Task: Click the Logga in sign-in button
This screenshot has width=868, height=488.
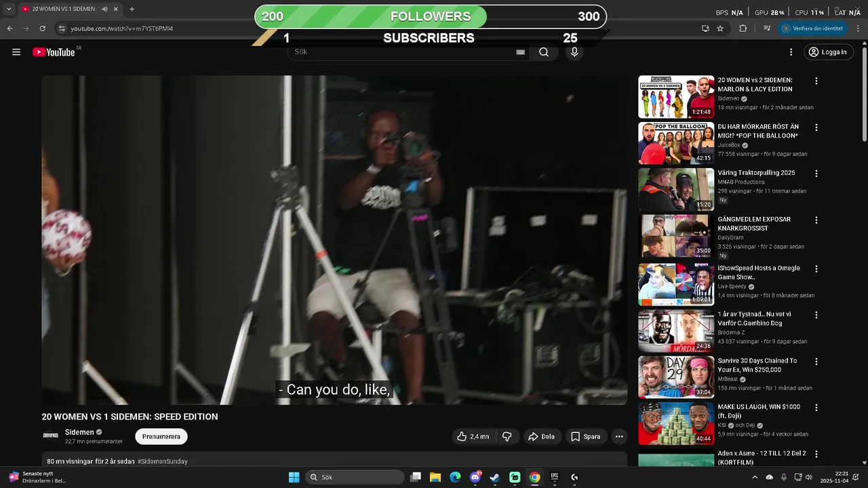Action: pyautogui.click(x=827, y=52)
